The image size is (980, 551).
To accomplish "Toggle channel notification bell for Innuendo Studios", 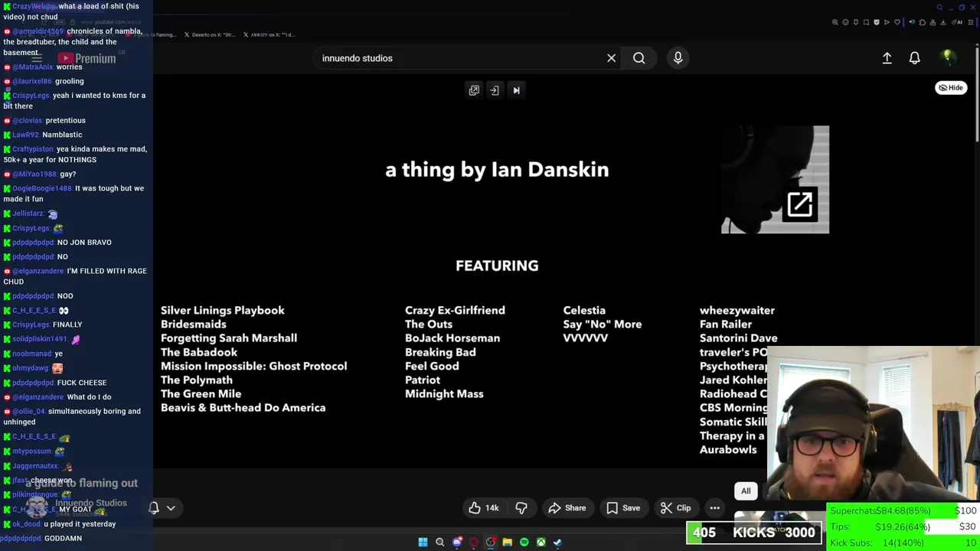I will (x=154, y=508).
